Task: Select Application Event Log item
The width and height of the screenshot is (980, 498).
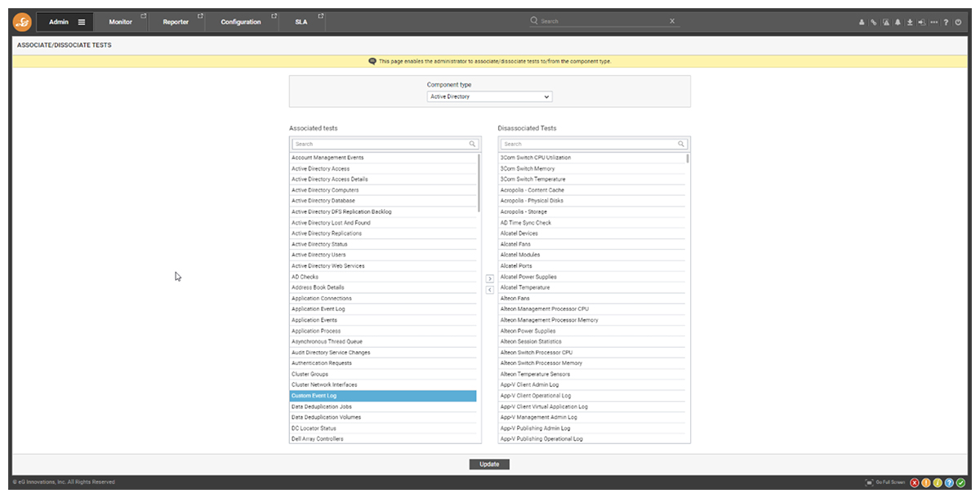Action: 383,309
